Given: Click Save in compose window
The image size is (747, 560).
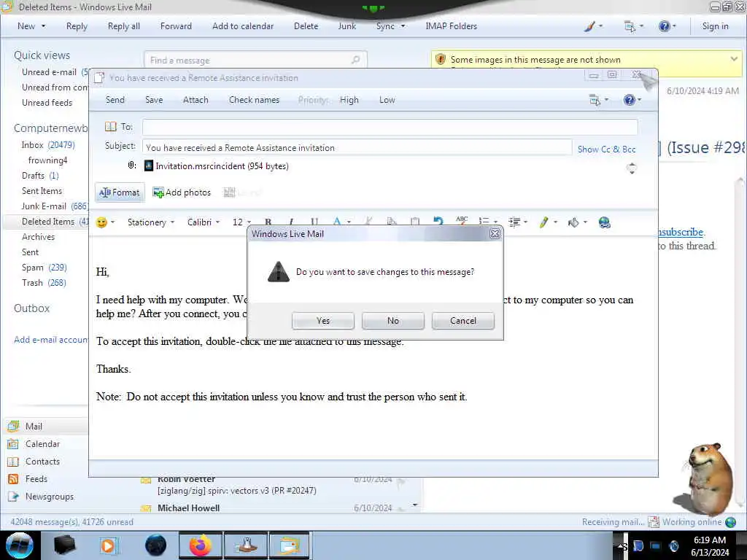Looking at the screenshot, I should pyautogui.click(x=154, y=100).
